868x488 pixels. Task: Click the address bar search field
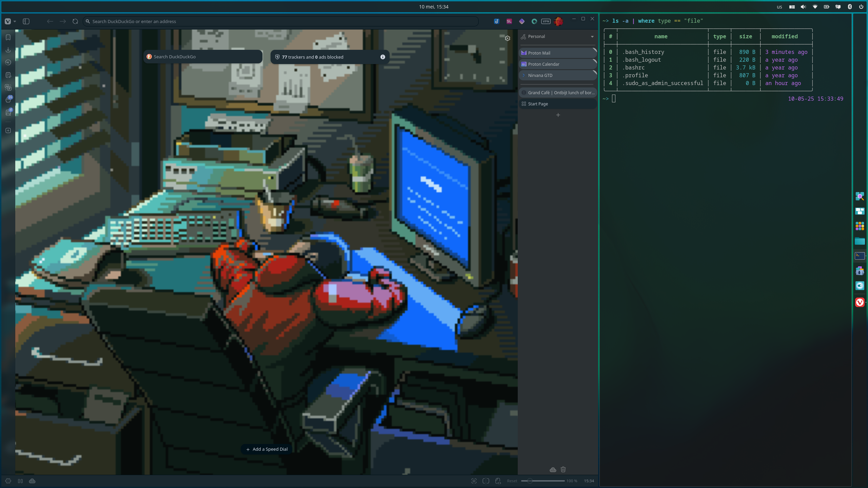pos(281,21)
